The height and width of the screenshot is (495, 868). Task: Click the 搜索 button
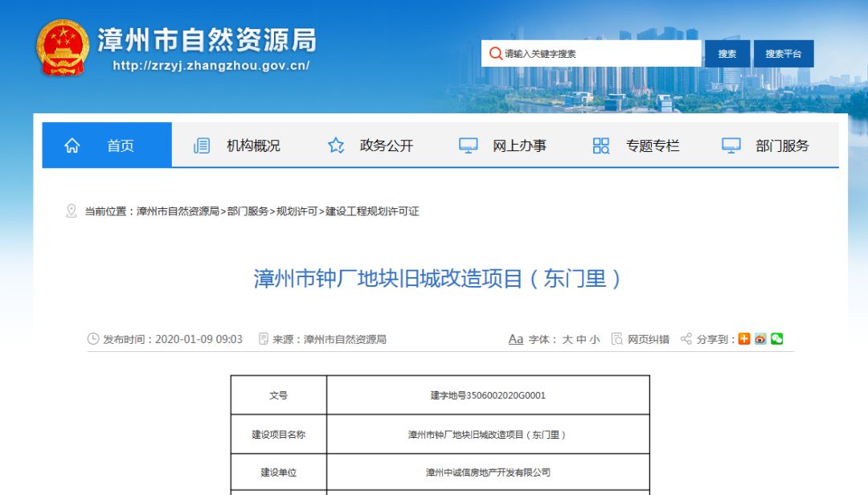[x=727, y=54]
